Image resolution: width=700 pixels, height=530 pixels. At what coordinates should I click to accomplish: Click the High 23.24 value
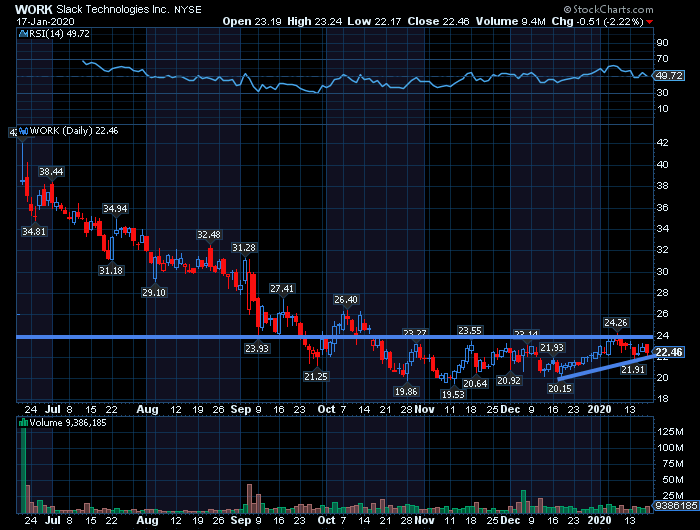point(314,21)
